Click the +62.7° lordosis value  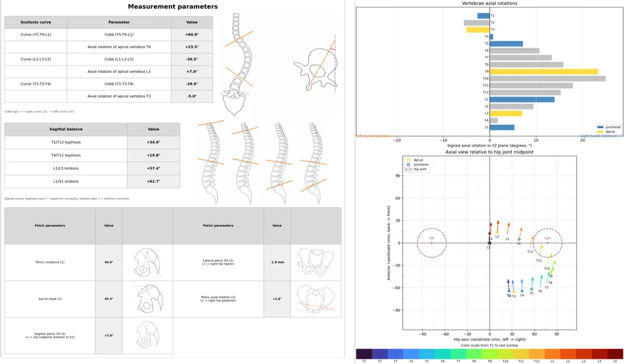pyautogui.click(x=154, y=181)
